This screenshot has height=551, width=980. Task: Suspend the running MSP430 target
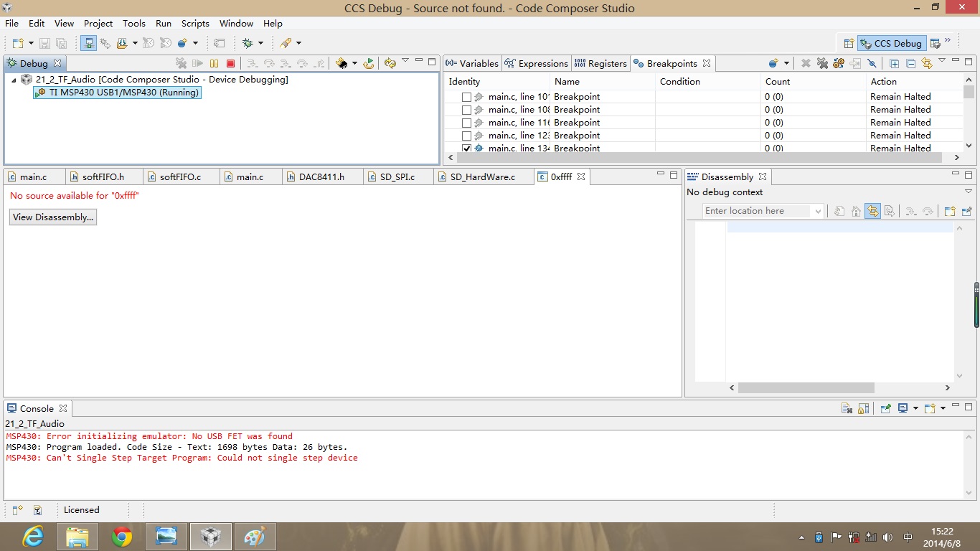click(x=214, y=63)
